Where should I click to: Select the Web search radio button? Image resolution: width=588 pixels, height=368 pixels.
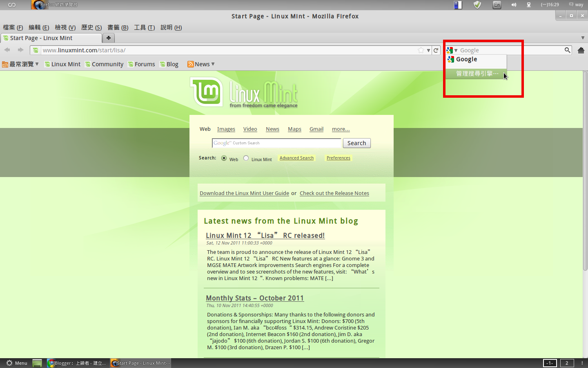click(224, 158)
